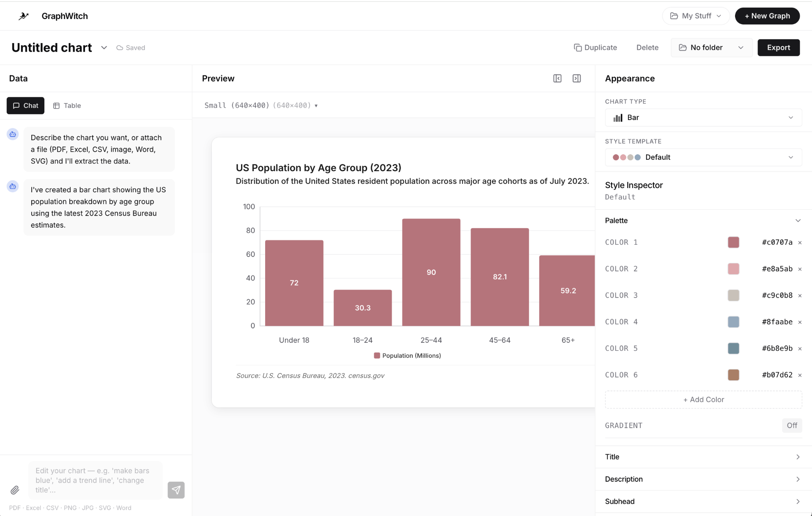Switch to the Table tab
The width and height of the screenshot is (812, 516).
tap(67, 106)
